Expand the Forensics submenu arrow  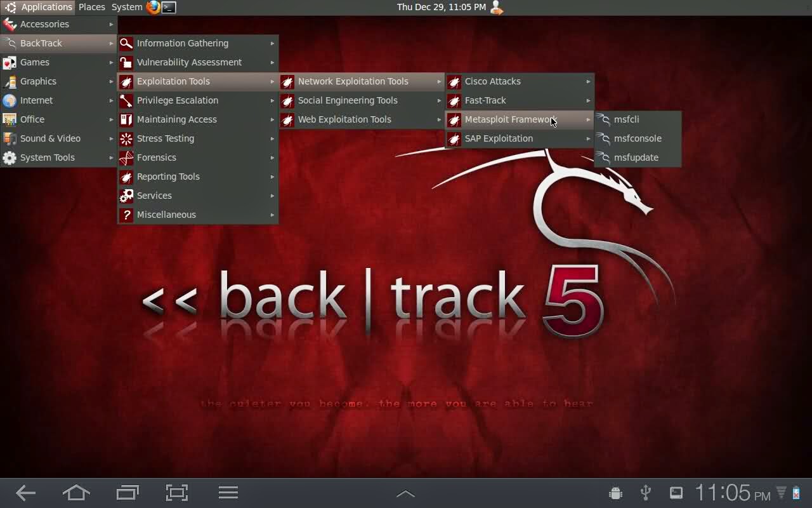pos(272,157)
